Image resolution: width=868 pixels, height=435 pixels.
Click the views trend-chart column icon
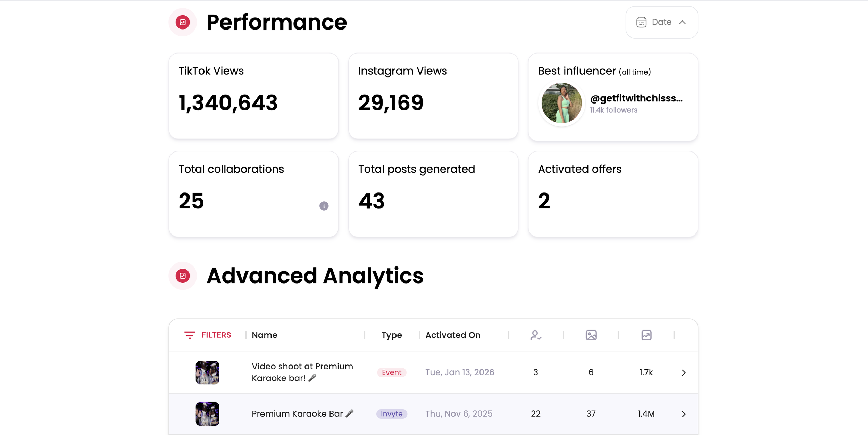[x=646, y=335]
